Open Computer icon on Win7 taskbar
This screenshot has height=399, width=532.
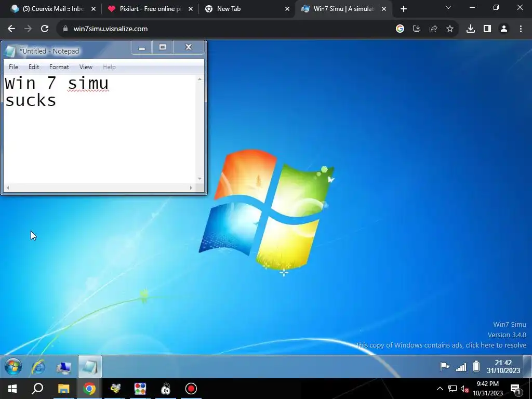pyautogui.click(x=64, y=367)
